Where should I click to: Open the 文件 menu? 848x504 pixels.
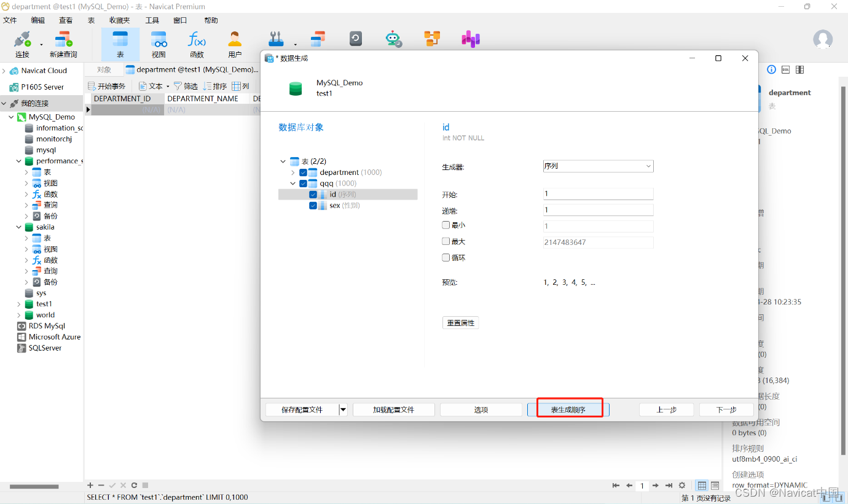pyautogui.click(x=10, y=20)
